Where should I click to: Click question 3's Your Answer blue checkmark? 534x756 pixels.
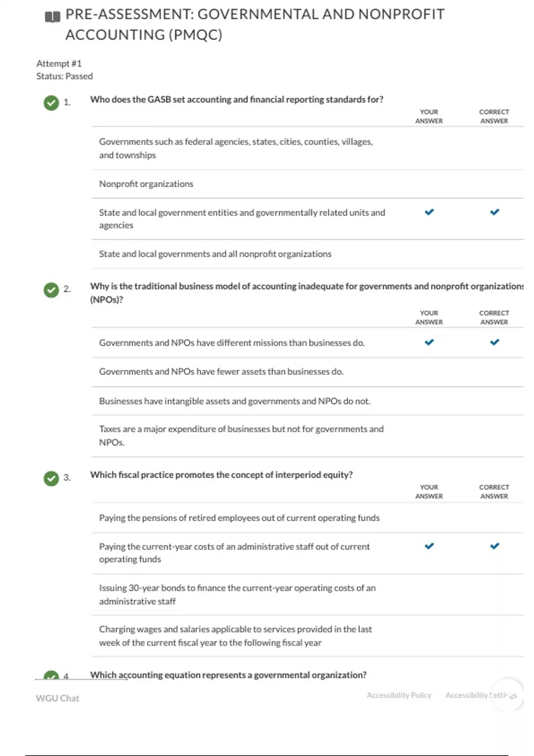tap(429, 546)
